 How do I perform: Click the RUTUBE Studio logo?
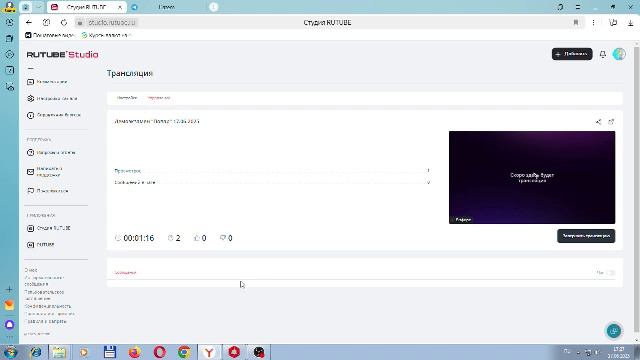click(62, 54)
